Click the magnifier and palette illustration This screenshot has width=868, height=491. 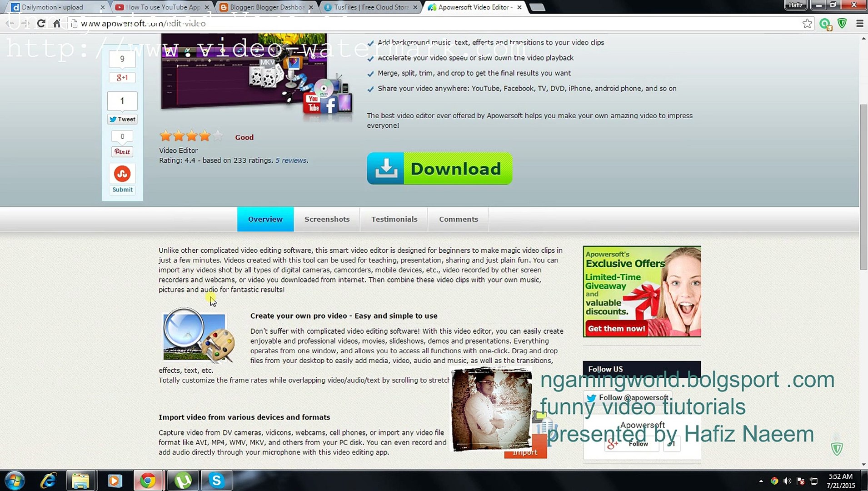click(198, 336)
